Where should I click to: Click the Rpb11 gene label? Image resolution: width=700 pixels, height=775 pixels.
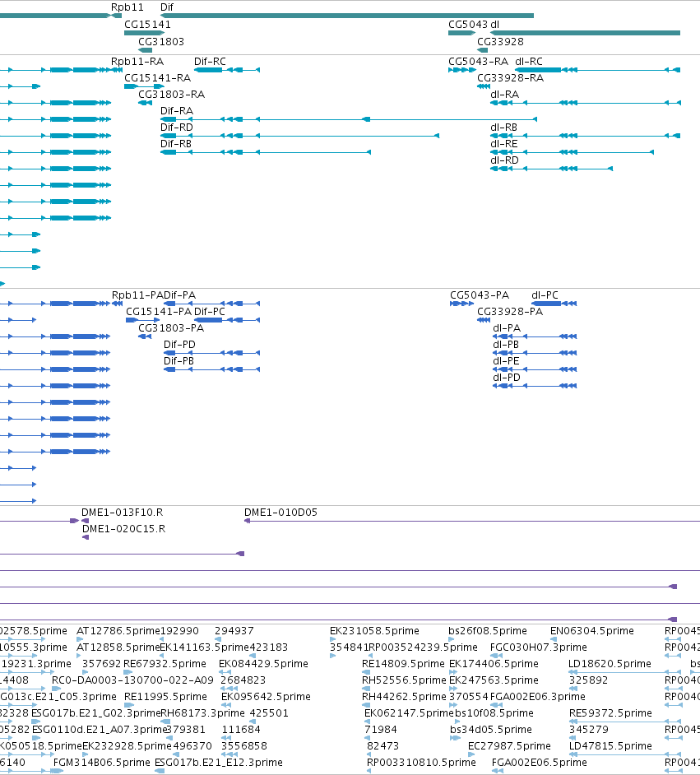click(x=127, y=7)
